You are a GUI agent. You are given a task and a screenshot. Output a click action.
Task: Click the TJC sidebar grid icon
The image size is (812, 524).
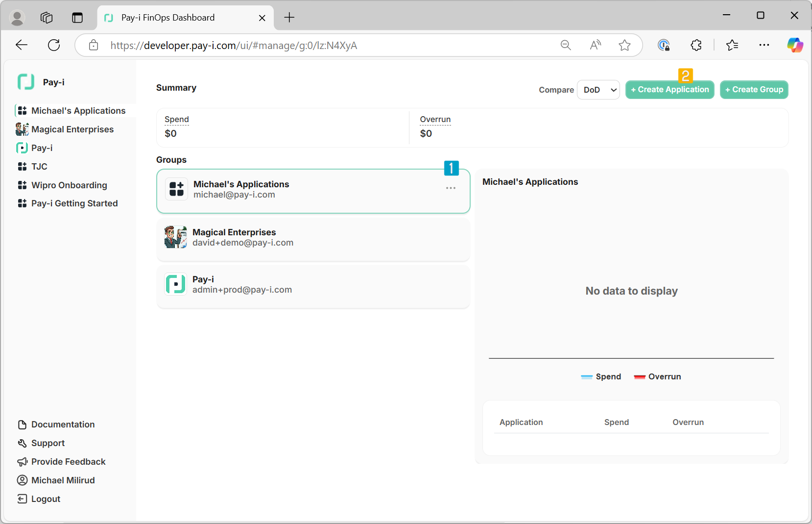point(22,167)
